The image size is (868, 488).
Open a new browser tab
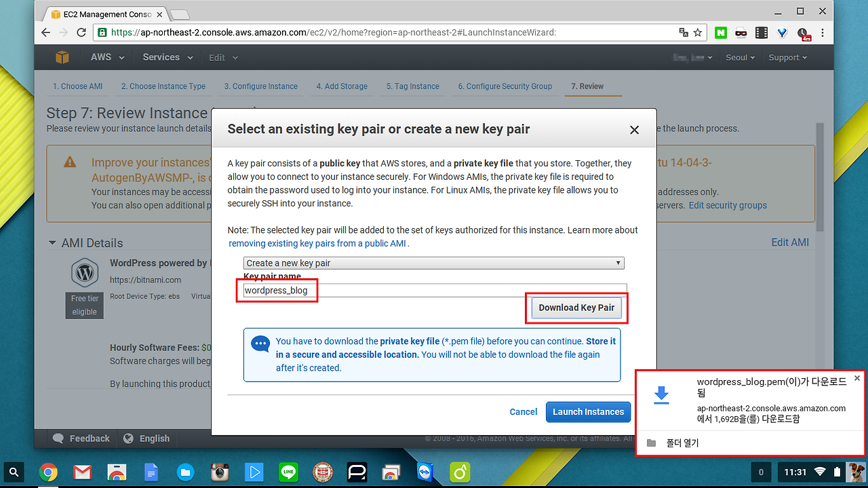click(x=179, y=14)
